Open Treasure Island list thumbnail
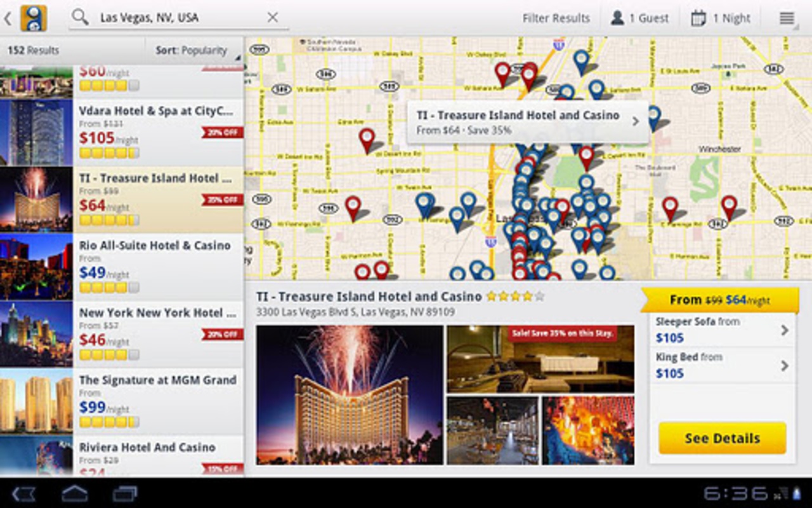 point(36,199)
